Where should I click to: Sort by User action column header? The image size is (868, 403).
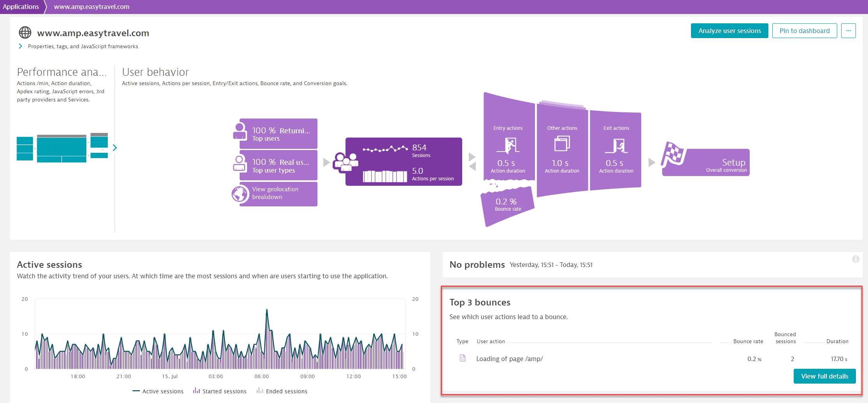[491, 341]
